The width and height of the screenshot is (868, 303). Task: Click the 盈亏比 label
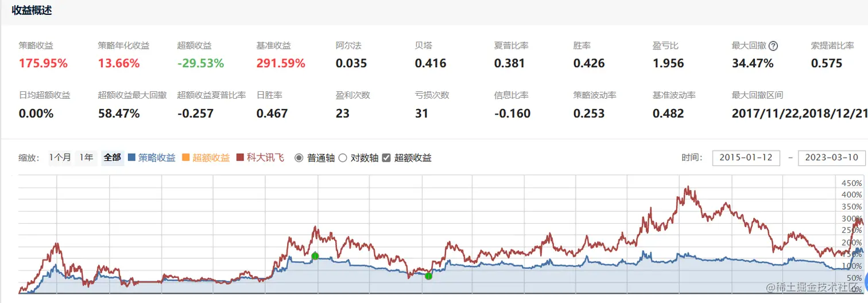[665, 45]
